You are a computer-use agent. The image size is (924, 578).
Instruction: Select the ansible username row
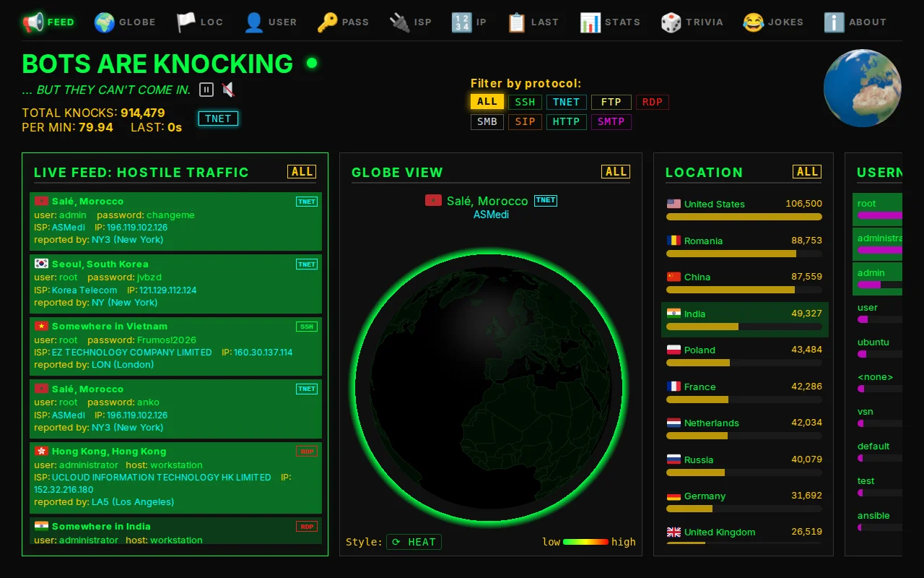[x=878, y=521]
